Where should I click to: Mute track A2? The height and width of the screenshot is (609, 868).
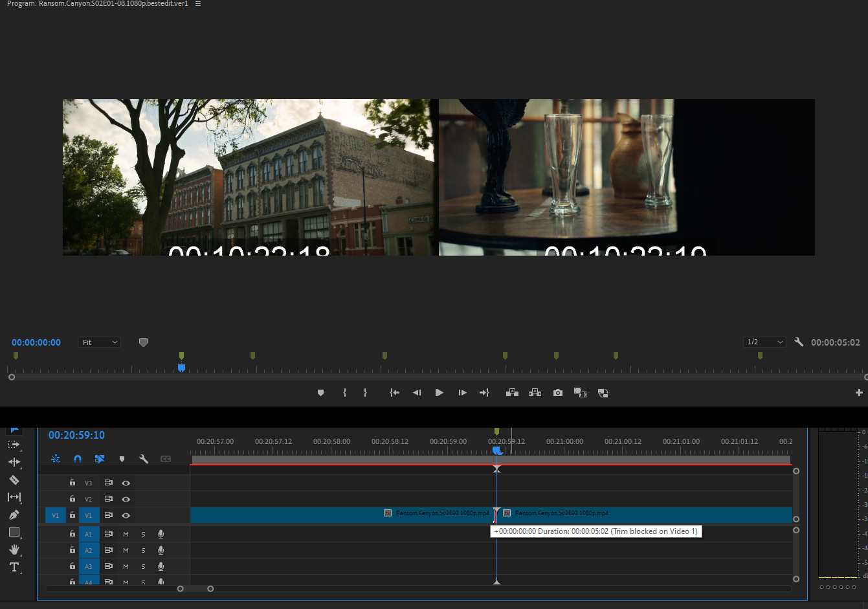pyautogui.click(x=126, y=550)
